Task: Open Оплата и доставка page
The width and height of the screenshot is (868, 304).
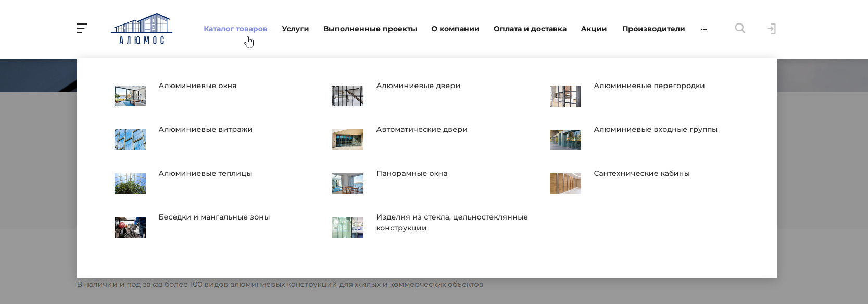Action: tap(530, 29)
